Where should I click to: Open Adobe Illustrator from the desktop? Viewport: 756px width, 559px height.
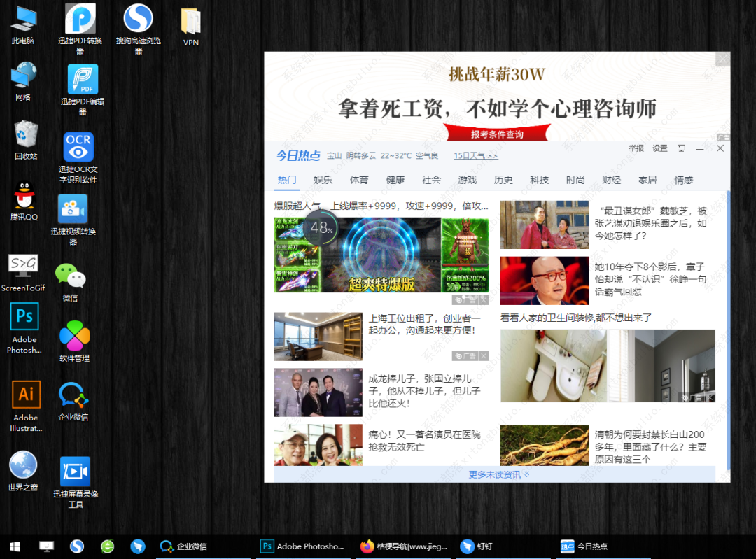26,394
